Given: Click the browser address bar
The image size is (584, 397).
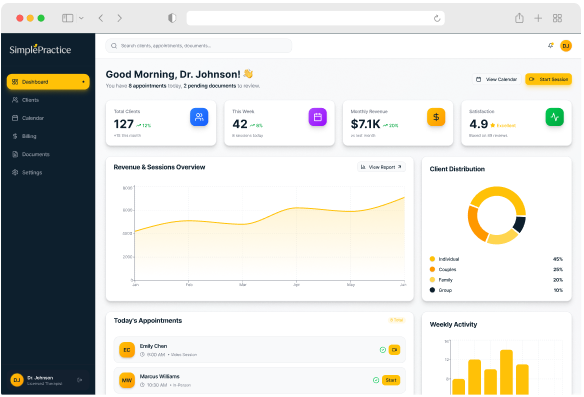Looking at the screenshot, I should 315,18.
